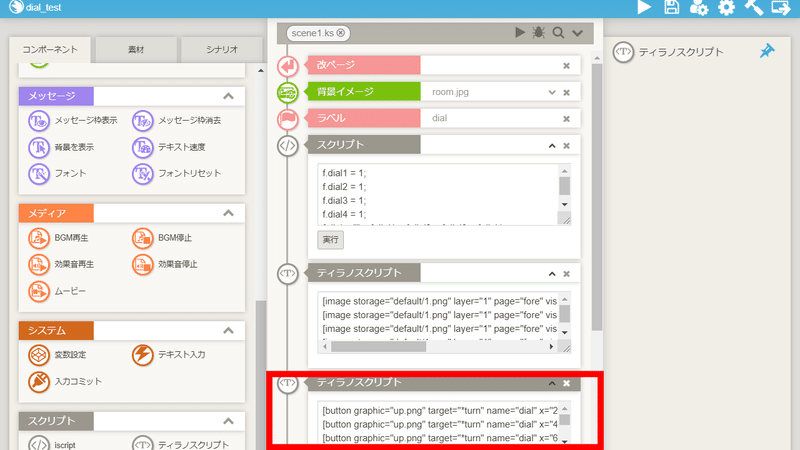
Task: Expand the scene toolbar chevron menu
Action: coord(577,33)
